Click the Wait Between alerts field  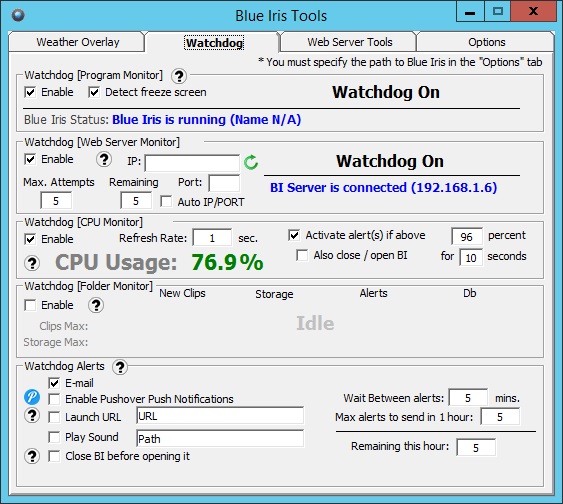pyautogui.click(x=468, y=398)
